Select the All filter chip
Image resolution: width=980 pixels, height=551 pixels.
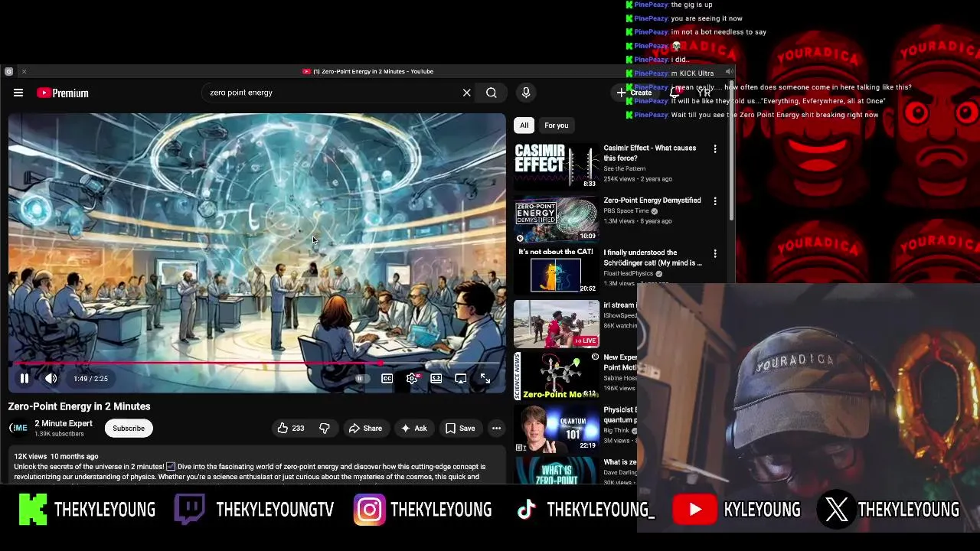(524, 126)
